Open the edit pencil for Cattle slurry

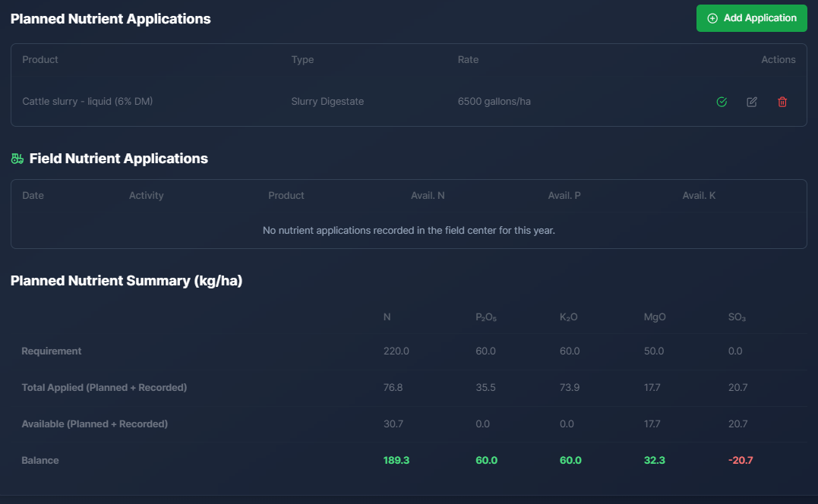(752, 101)
